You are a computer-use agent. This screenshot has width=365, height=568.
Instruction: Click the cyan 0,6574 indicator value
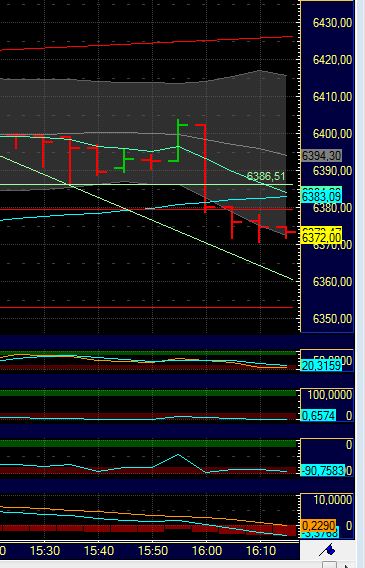(319, 415)
